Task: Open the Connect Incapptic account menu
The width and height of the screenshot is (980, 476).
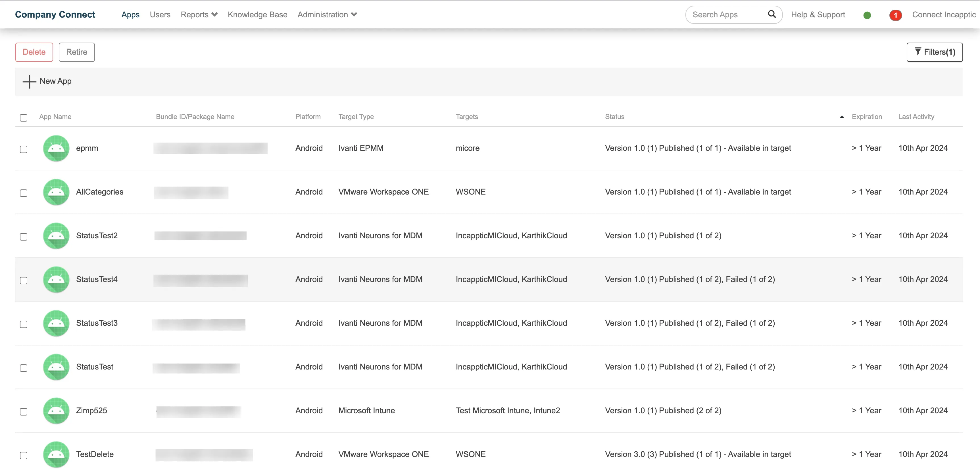Action: click(944, 14)
